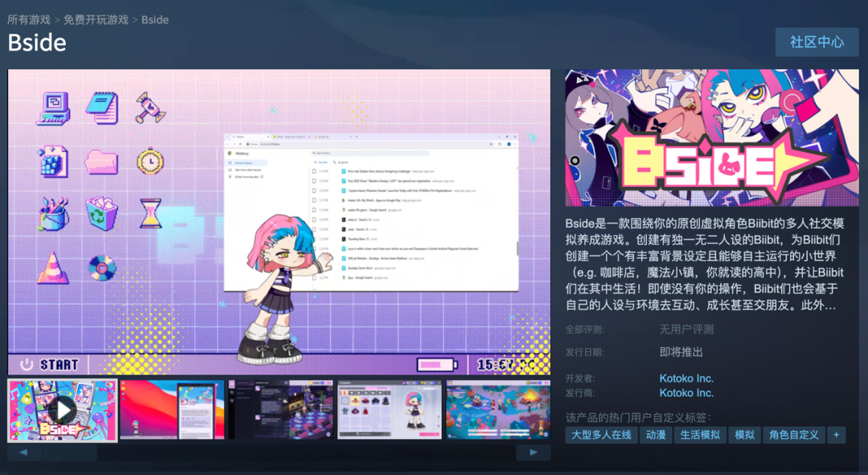Select the dark nightclub scene thumbnail

coord(280,410)
